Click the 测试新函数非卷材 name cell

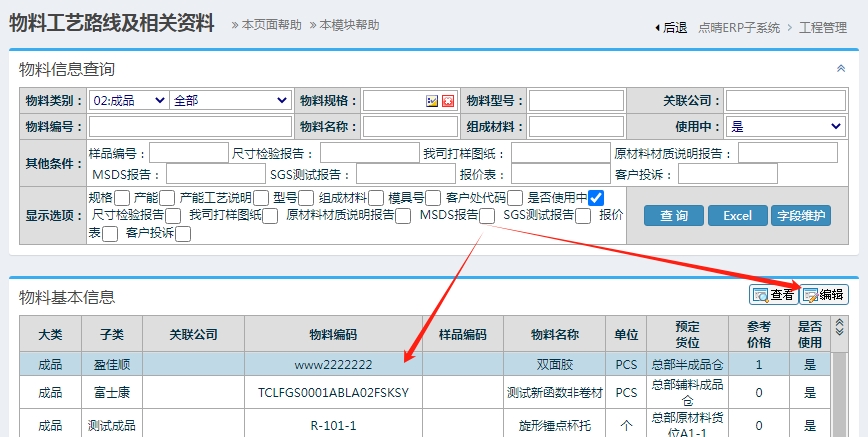coord(555,393)
